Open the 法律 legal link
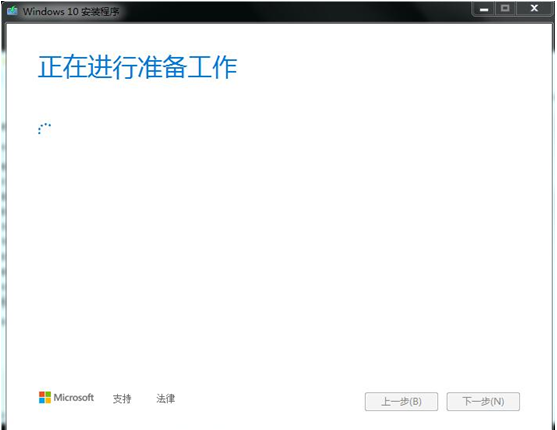 tap(166, 398)
